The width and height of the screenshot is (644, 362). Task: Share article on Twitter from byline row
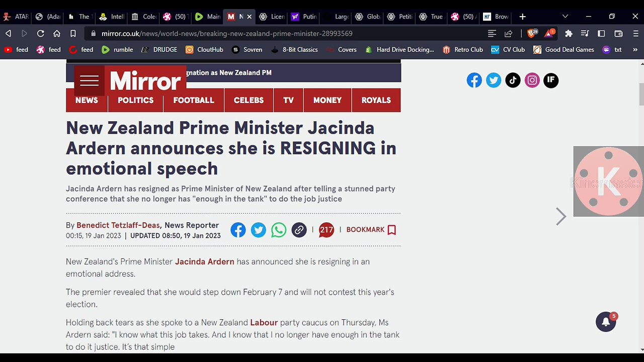[258, 230]
